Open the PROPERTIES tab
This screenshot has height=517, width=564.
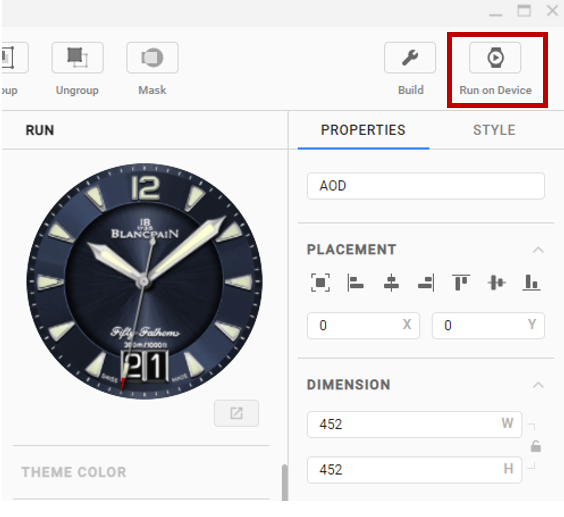[363, 130]
